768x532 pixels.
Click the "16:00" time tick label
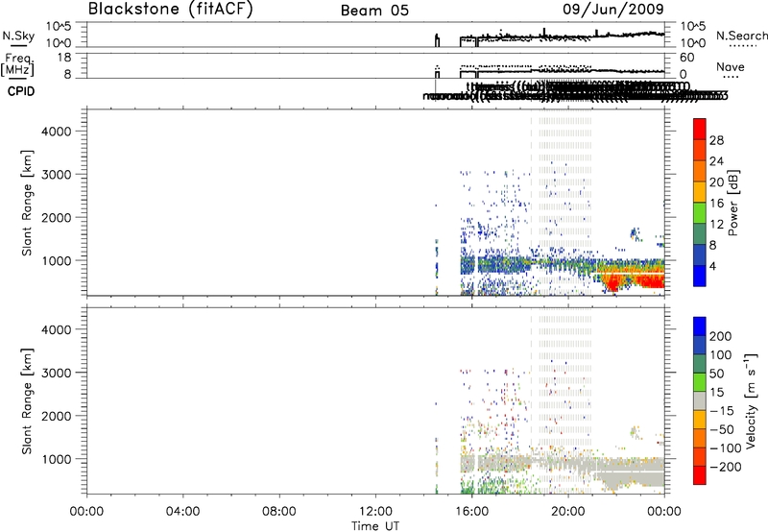(471, 512)
